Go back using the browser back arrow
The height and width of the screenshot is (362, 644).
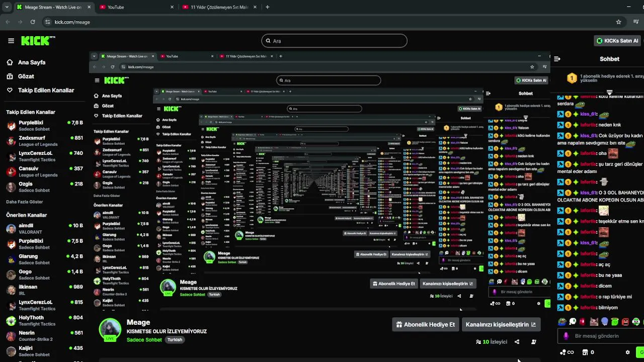pyautogui.click(x=8, y=22)
